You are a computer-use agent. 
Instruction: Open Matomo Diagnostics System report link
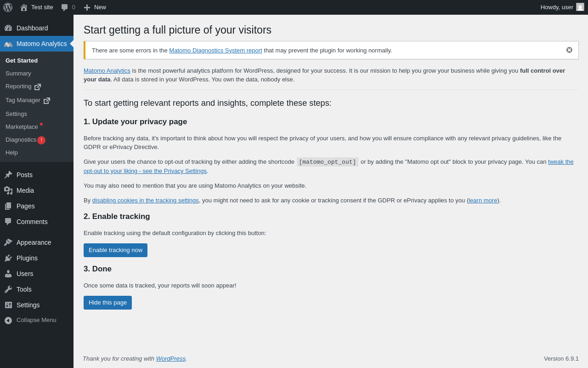[x=215, y=51]
